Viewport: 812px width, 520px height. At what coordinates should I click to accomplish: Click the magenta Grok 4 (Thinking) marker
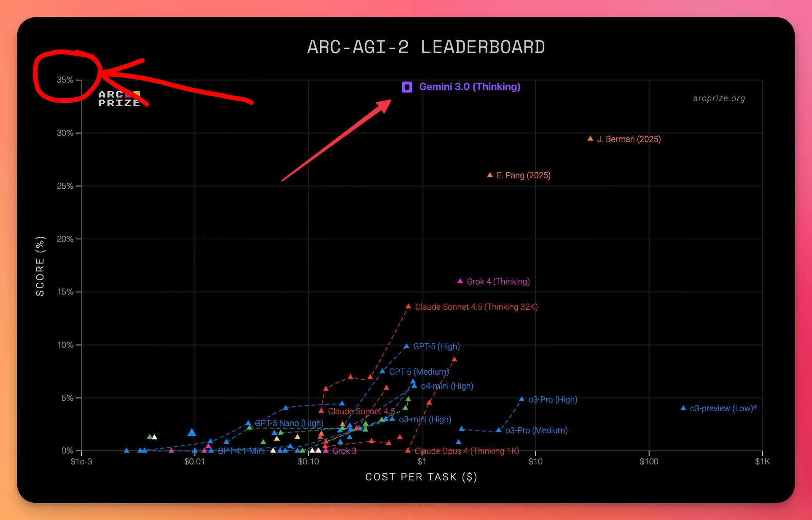coord(460,281)
